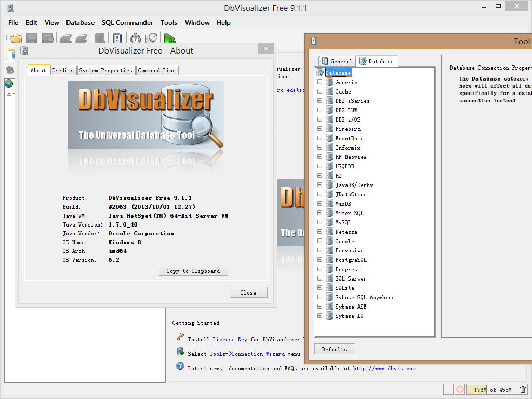The height and width of the screenshot is (399, 532).
Task: Select Pervasive in the database tree
Action: (350, 250)
